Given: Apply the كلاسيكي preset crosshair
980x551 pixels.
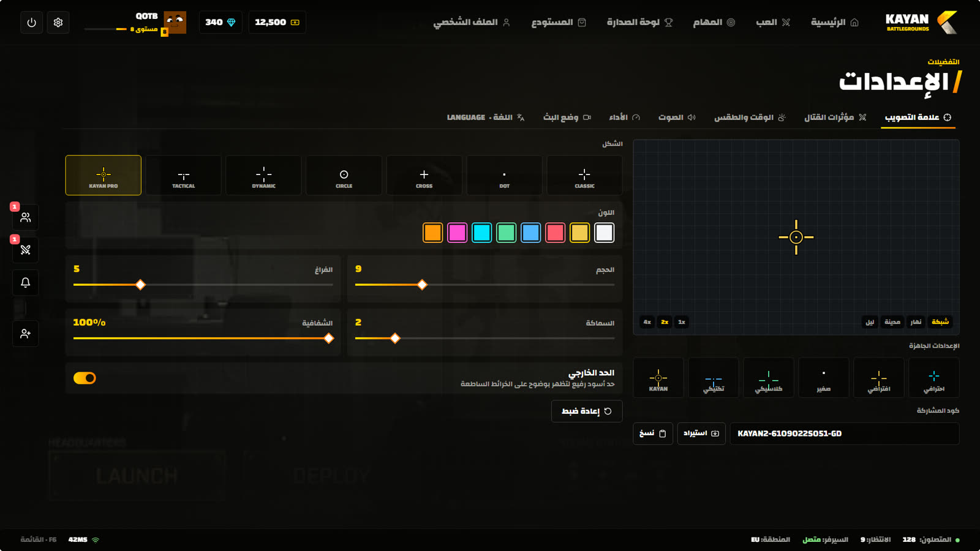Looking at the screenshot, I should tap(769, 378).
